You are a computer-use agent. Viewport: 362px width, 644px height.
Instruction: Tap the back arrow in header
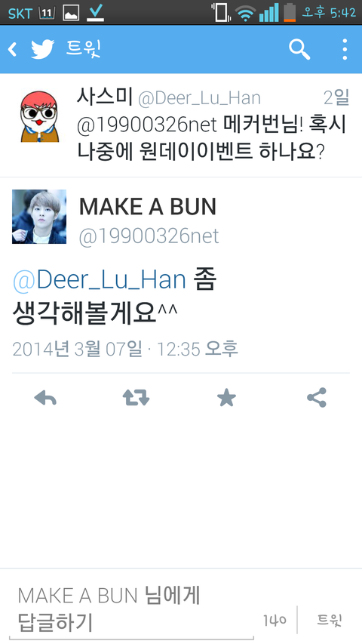point(13,50)
